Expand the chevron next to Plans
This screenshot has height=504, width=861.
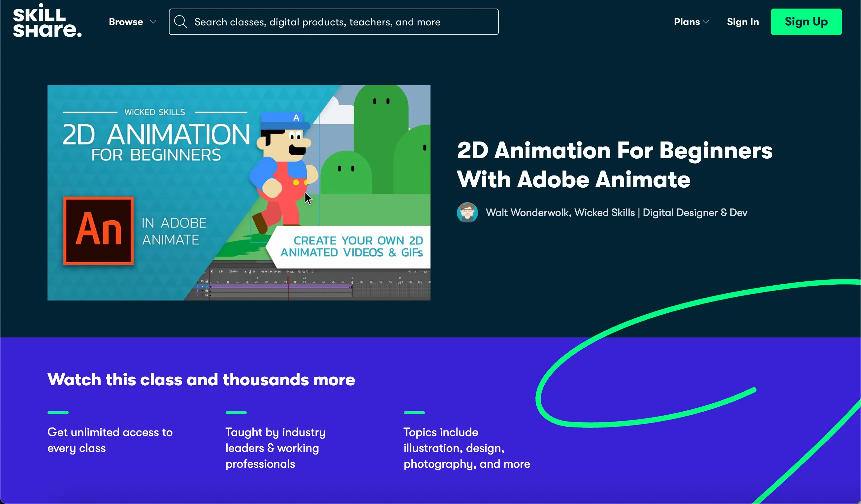pos(706,22)
